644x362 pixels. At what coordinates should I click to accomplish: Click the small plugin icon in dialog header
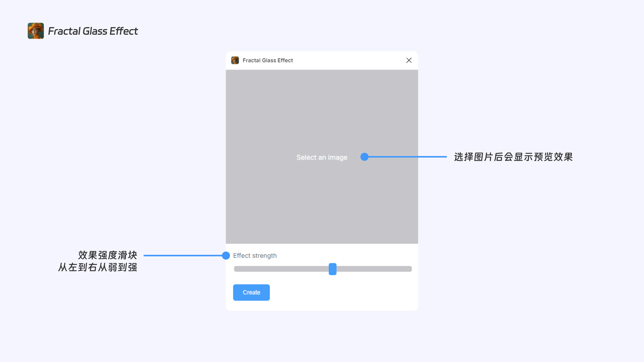click(x=235, y=60)
